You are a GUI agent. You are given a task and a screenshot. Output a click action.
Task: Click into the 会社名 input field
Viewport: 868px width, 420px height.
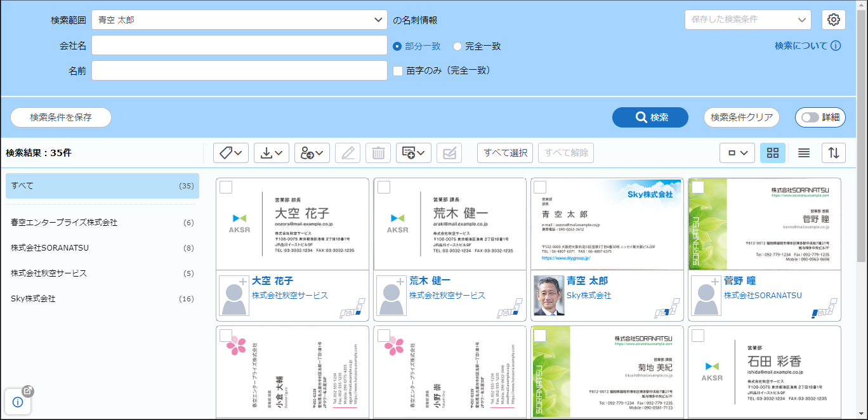click(x=239, y=46)
